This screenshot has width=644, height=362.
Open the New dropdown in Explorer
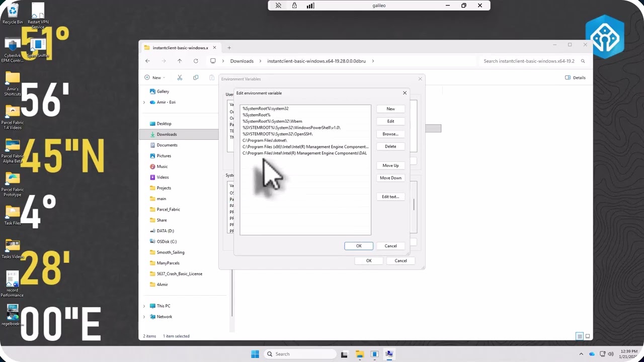coord(155,77)
